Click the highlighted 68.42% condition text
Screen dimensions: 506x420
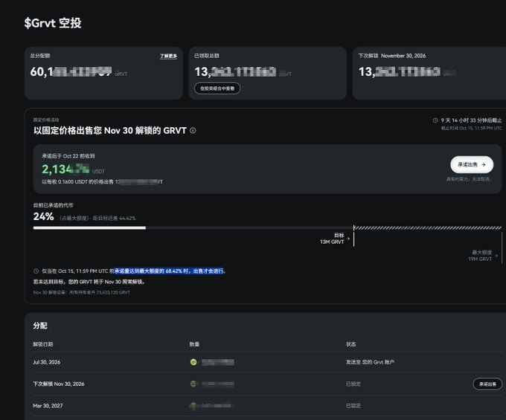tap(169, 271)
